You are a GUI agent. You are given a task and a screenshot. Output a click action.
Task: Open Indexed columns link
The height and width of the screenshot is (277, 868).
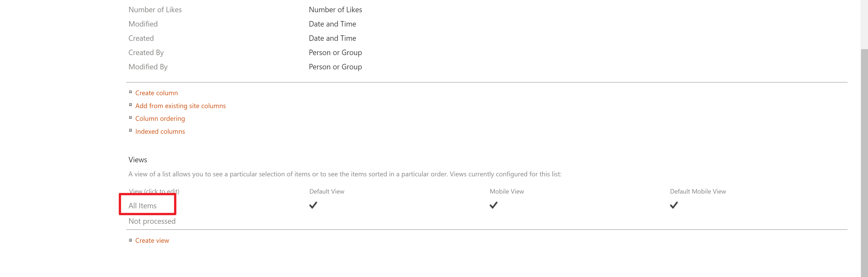click(160, 131)
